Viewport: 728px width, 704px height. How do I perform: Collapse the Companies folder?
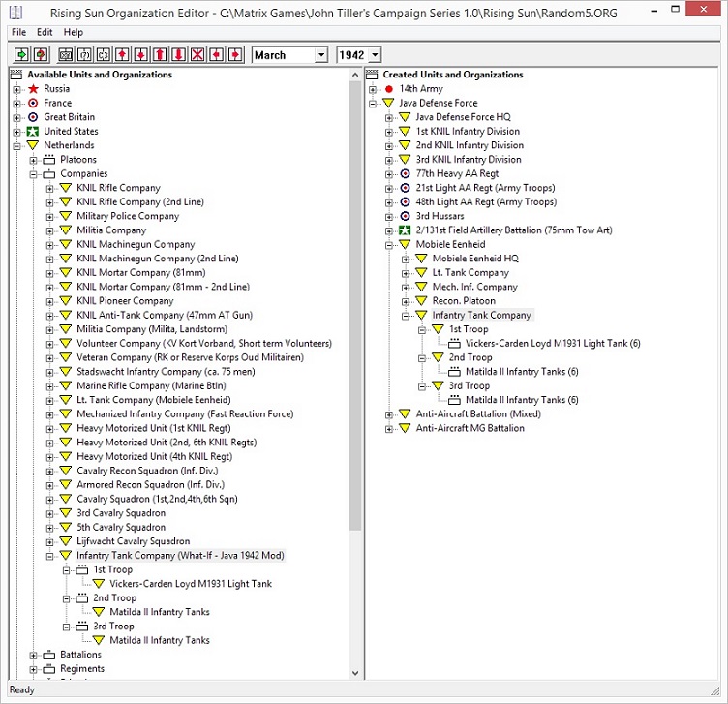pyautogui.click(x=33, y=174)
